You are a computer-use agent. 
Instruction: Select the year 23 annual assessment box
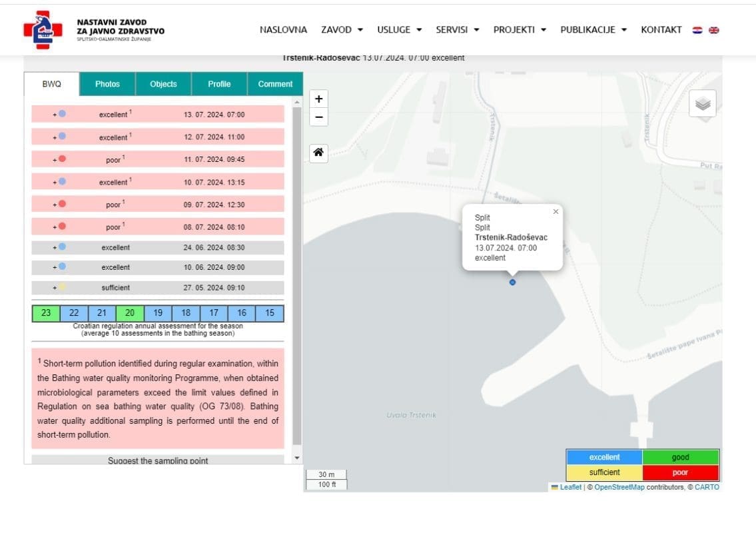(46, 313)
